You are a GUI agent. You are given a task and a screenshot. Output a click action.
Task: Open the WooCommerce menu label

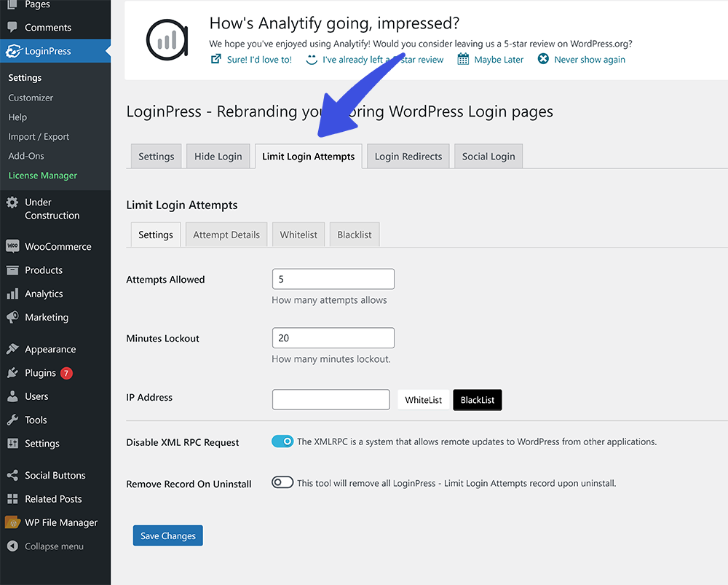[x=58, y=246]
